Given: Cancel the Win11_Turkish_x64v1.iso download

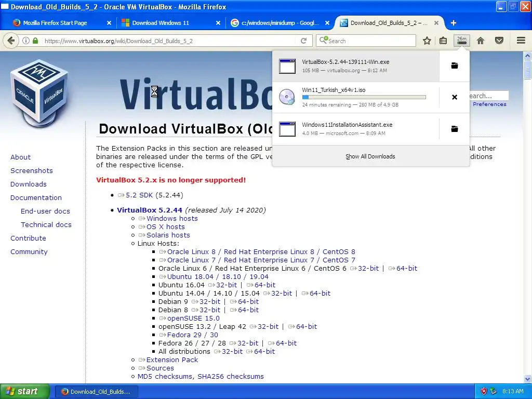Looking at the screenshot, I should (455, 97).
